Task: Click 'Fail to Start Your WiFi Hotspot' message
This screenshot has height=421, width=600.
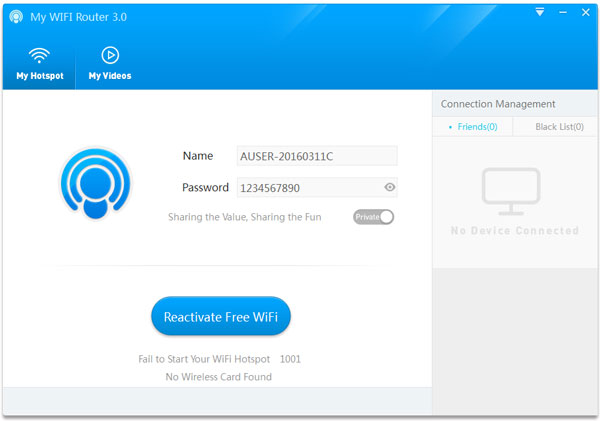Action: (204, 359)
